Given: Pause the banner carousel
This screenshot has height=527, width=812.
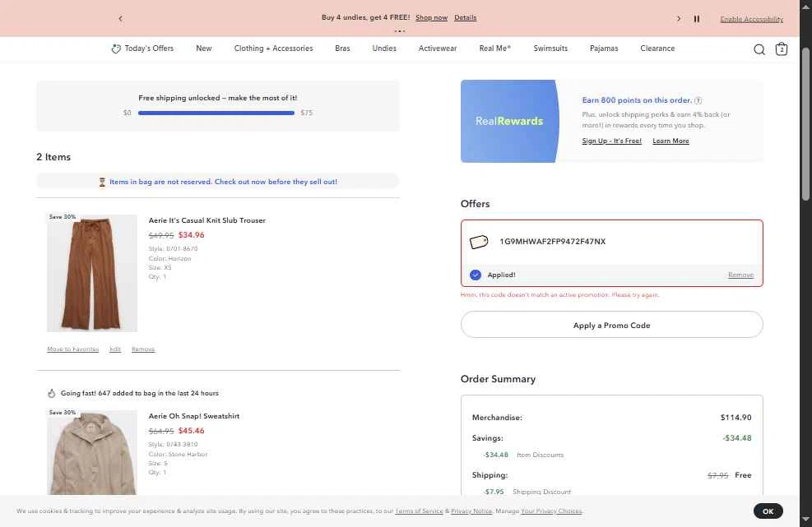Looking at the screenshot, I should (697, 19).
